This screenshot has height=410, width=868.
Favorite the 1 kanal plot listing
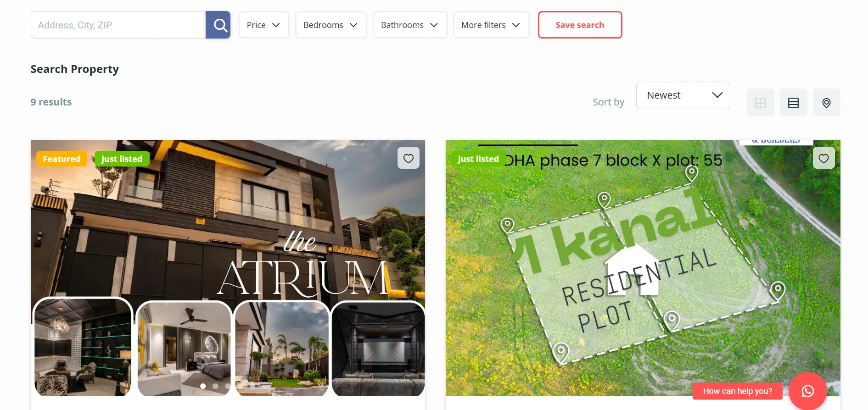pyautogui.click(x=823, y=158)
